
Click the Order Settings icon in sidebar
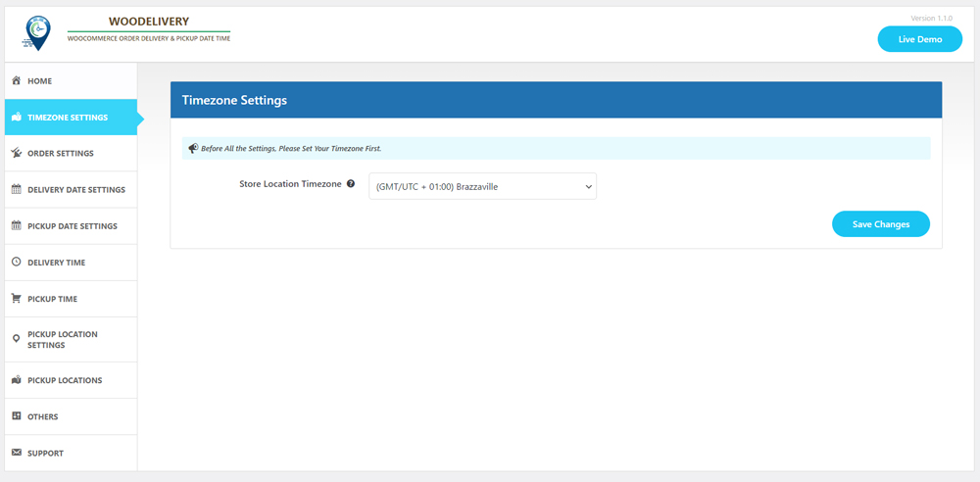pos(17,153)
